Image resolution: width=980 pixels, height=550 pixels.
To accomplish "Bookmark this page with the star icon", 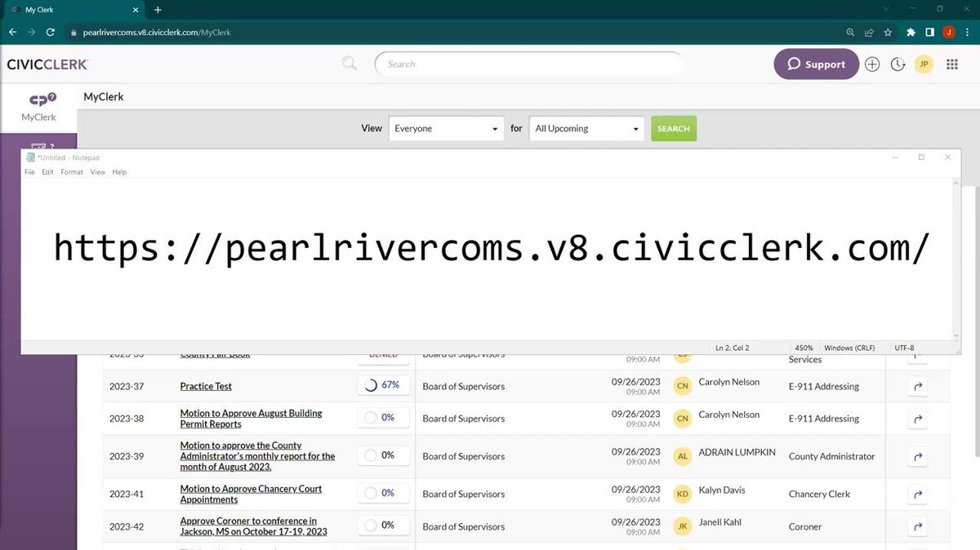I will click(x=888, y=33).
